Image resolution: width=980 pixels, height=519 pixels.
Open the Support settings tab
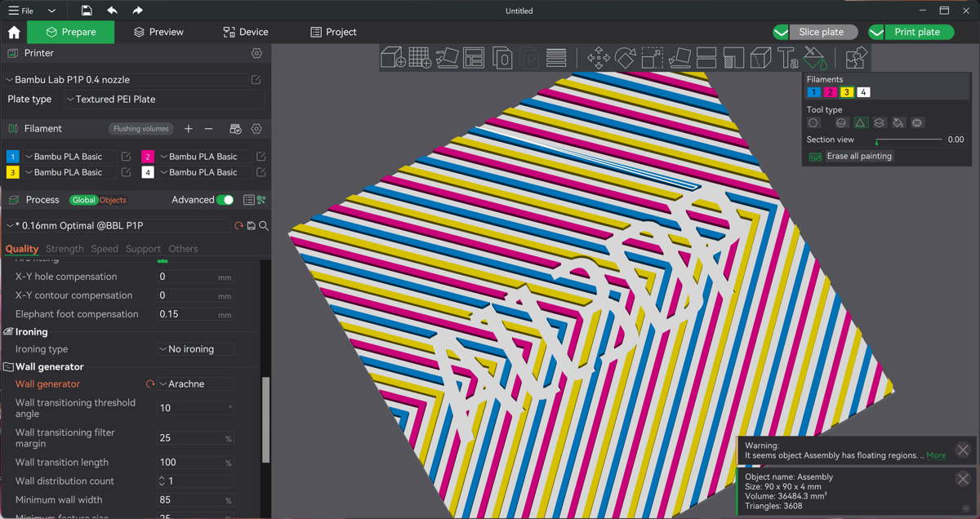[143, 249]
